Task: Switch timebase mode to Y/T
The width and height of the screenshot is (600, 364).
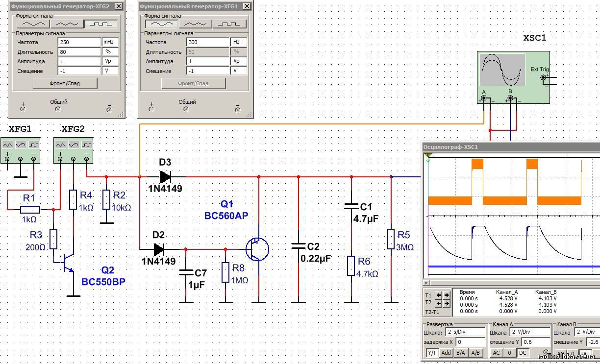Action: [x=432, y=353]
